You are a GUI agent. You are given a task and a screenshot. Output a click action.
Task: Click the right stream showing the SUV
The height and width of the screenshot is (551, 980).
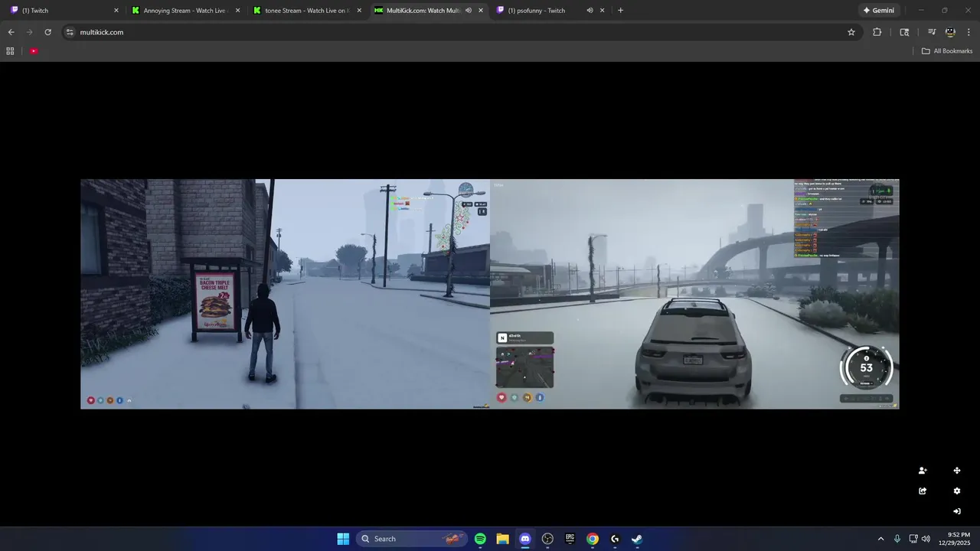pyautogui.click(x=694, y=294)
